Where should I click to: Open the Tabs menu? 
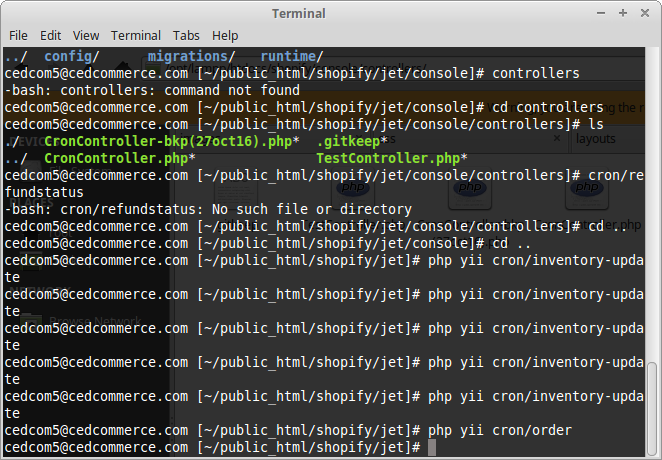coord(185,35)
